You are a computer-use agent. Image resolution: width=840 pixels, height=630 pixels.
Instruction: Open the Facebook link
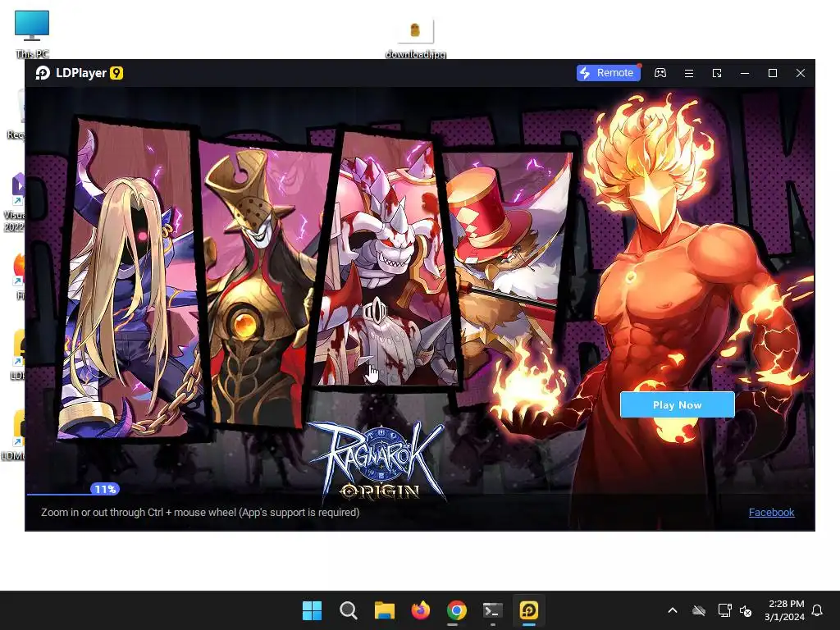pyautogui.click(x=771, y=512)
